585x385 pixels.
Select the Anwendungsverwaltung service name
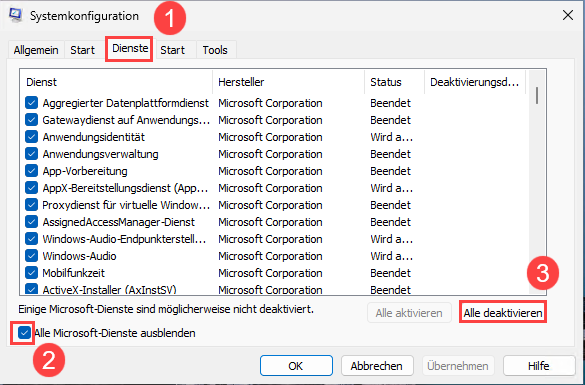(100, 154)
